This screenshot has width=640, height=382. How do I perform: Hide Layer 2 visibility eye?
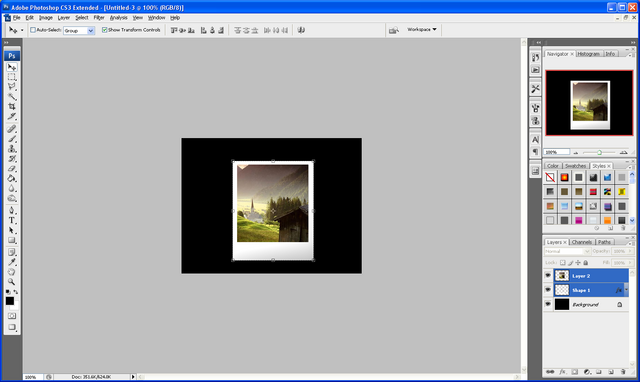(x=548, y=275)
